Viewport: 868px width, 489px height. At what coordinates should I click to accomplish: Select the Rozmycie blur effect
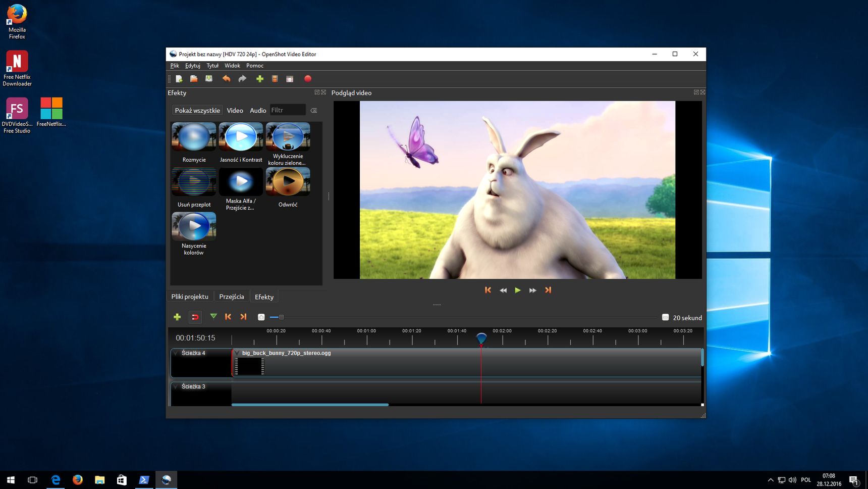194,142
